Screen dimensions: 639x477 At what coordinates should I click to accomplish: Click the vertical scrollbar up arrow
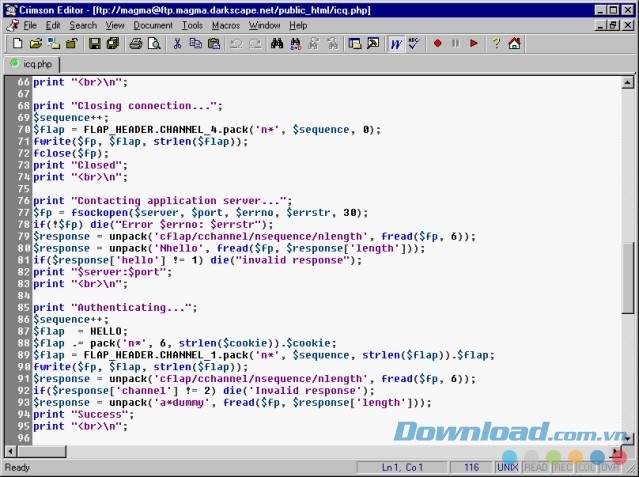click(x=628, y=83)
